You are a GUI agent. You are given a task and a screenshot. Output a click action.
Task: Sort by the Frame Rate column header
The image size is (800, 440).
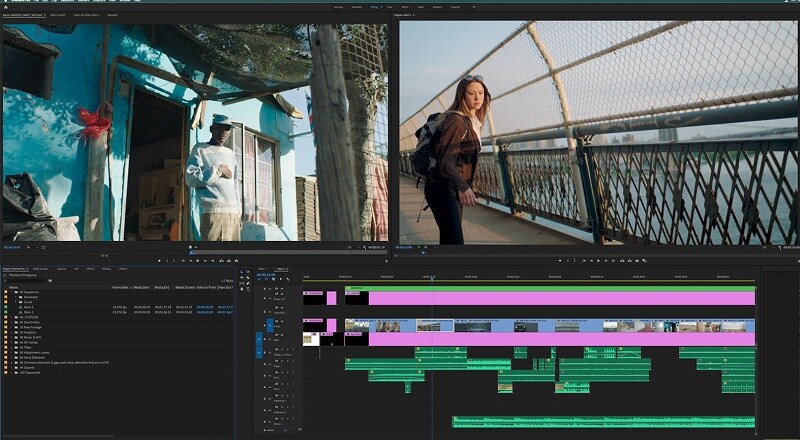120,287
